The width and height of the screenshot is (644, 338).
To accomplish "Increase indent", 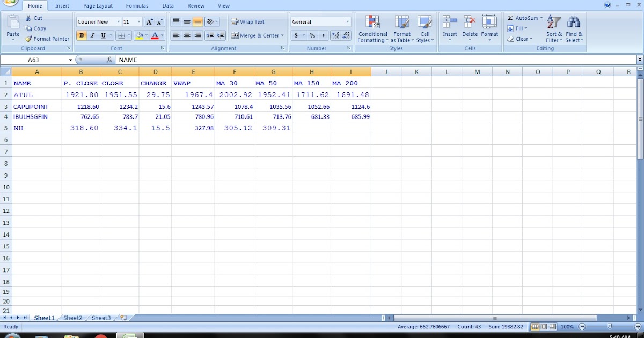I will point(221,35).
